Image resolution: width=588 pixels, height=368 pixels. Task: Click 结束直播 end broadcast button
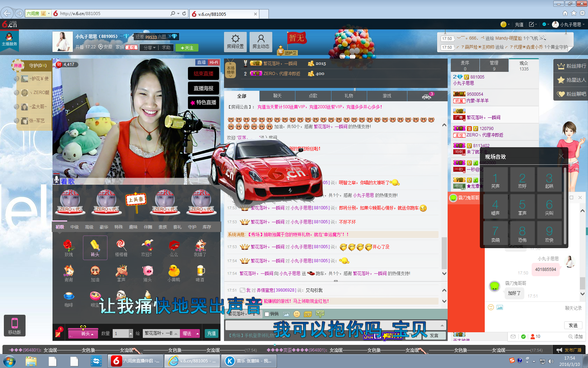pyautogui.click(x=203, y=74)
